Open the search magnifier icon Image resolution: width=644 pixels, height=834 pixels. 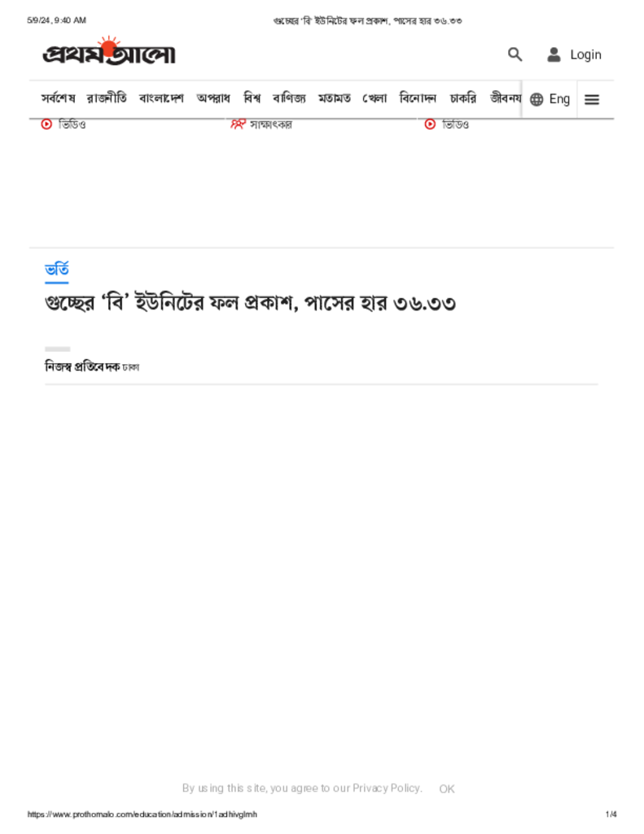coord(515,55)
